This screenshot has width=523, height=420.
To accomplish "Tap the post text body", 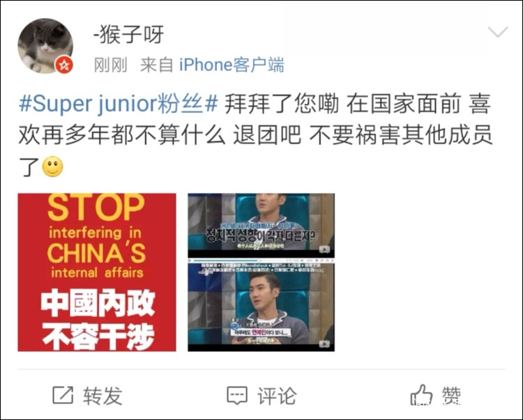I will [x=255, y=135].
